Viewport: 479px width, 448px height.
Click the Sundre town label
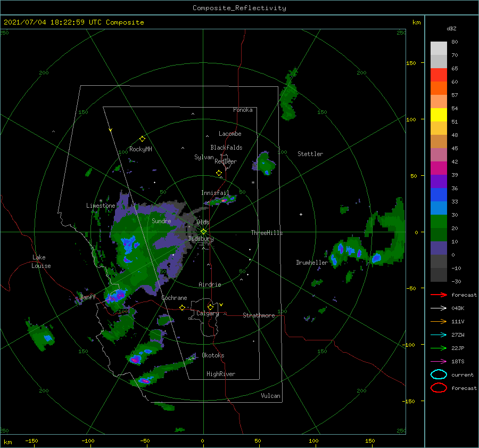(x=161, y=221)
